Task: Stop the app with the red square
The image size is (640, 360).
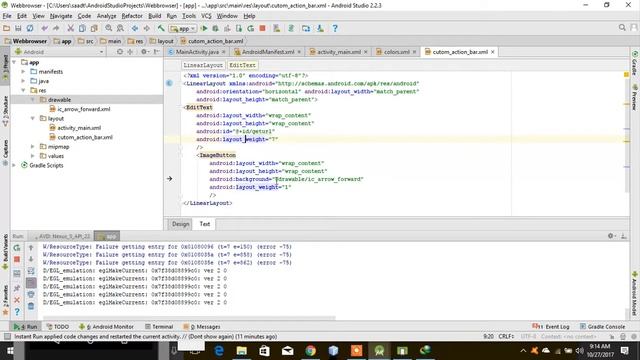Action: point(262,28)
